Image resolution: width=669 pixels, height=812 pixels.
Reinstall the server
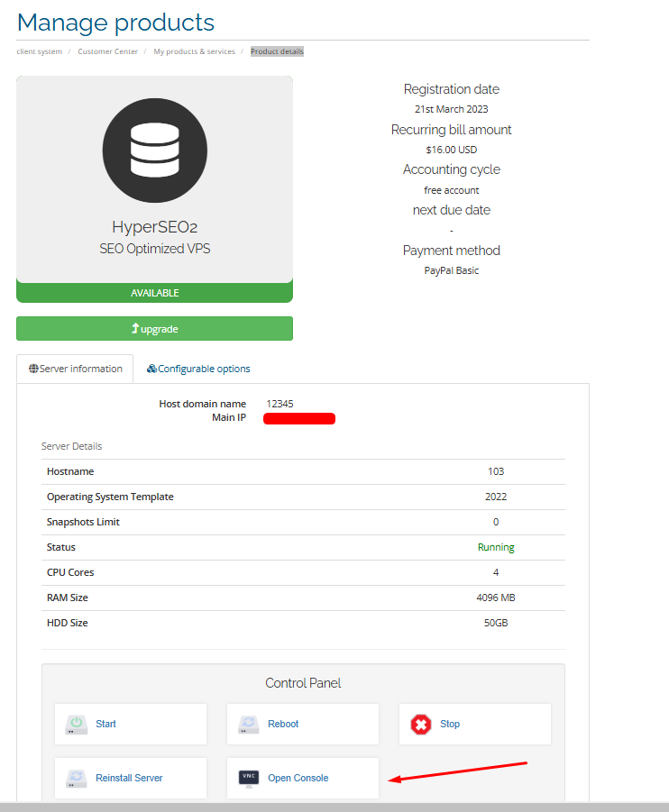point(131,779)
